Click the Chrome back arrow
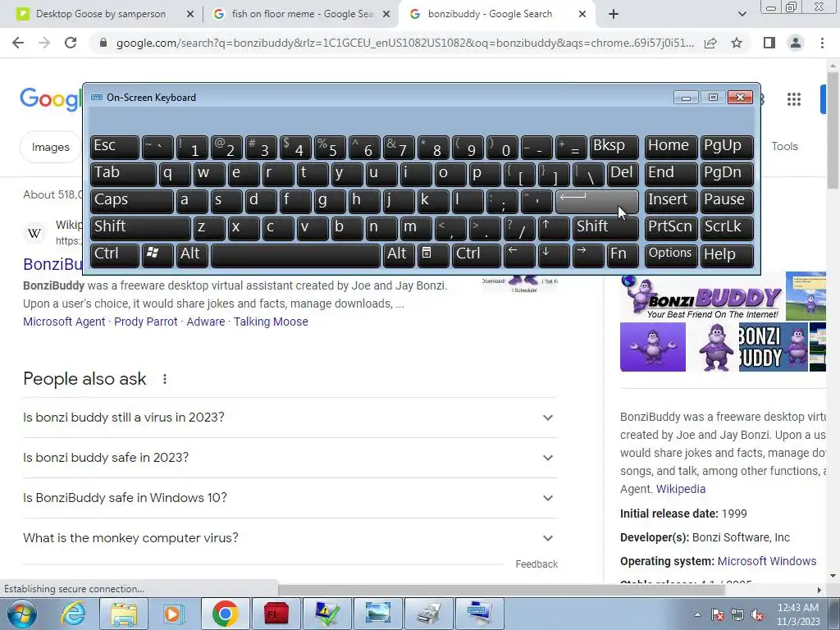Viewport: 840px width, 630px height. 18,43
